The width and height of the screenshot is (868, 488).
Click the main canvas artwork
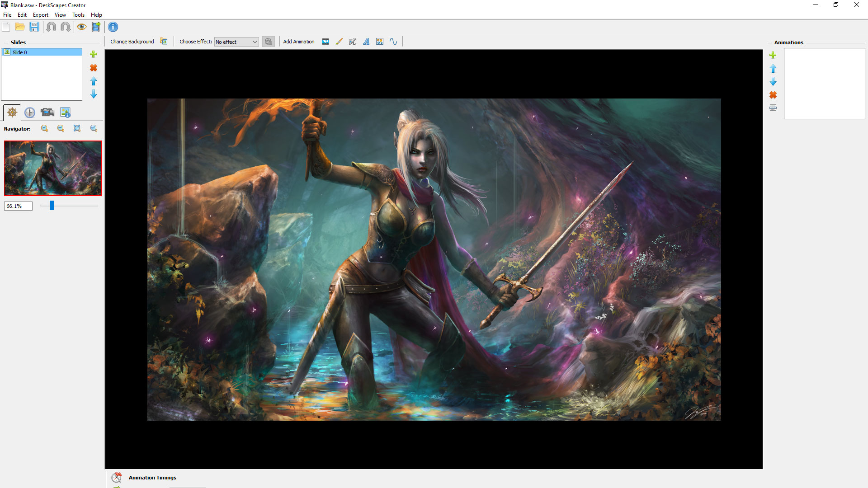click(434, 259)
